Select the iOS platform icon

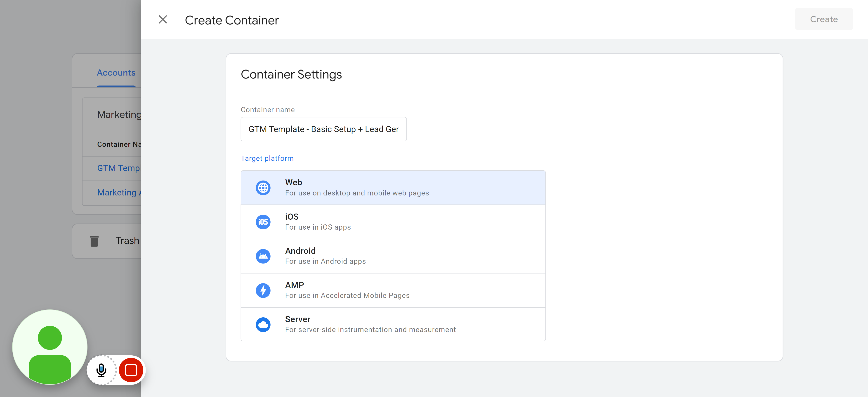263,222
